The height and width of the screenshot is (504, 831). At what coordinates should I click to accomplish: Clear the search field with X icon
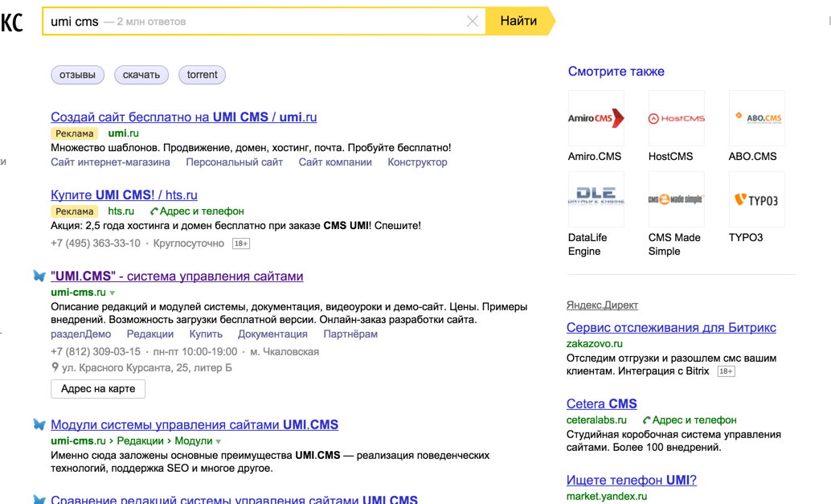(x=473, y=21)
